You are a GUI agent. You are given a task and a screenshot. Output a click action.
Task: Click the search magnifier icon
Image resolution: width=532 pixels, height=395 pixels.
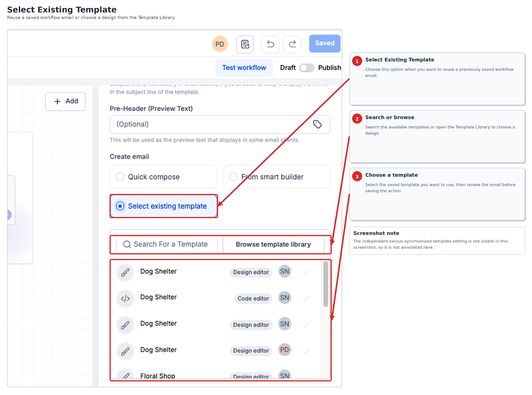pos(127,244)
